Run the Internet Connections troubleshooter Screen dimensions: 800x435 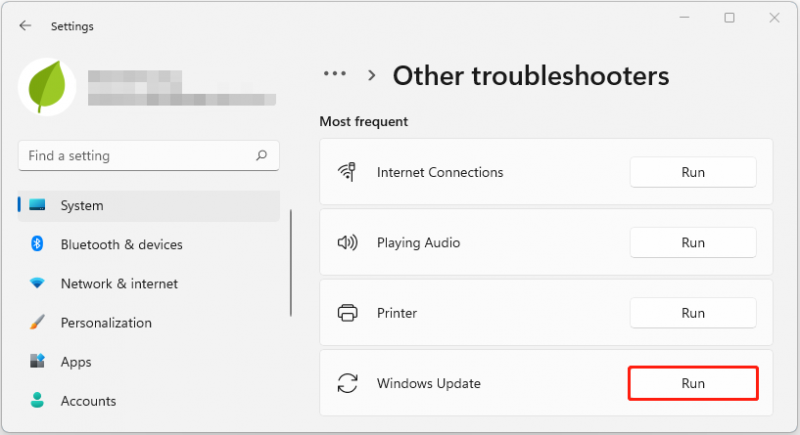(x=693, y=172)
